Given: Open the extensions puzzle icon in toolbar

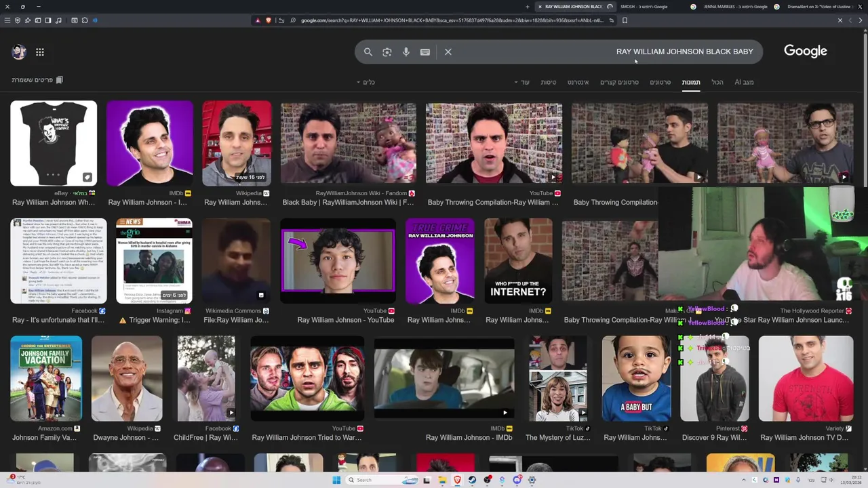Looking at the screenshot, I should [x=85, y=20].
